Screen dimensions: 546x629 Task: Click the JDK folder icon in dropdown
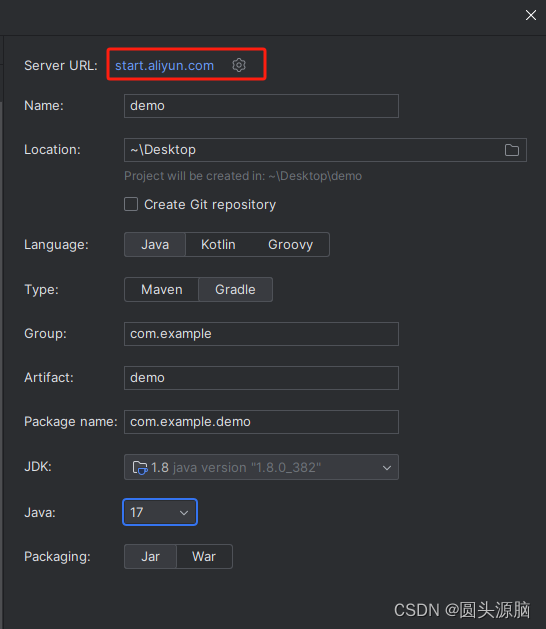click(140, 467)
